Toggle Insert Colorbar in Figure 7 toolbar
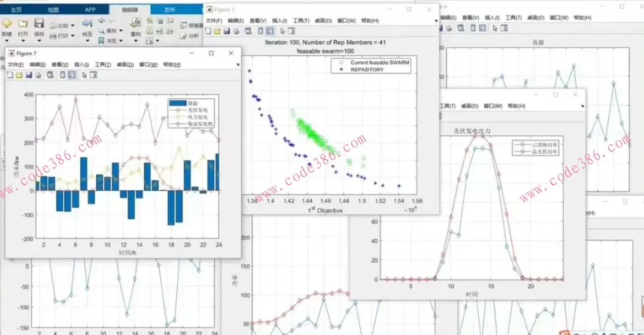Image resolution: width=644 pixels, height=335 pixels. pos(62,75)
